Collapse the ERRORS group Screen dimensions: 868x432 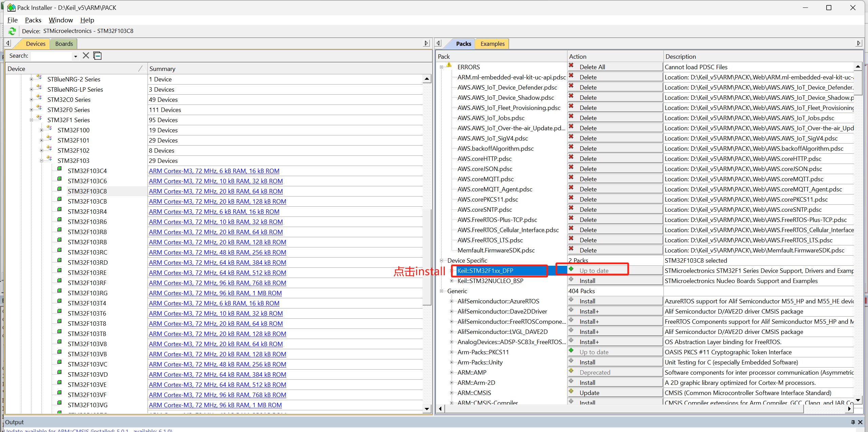[442, 67]
